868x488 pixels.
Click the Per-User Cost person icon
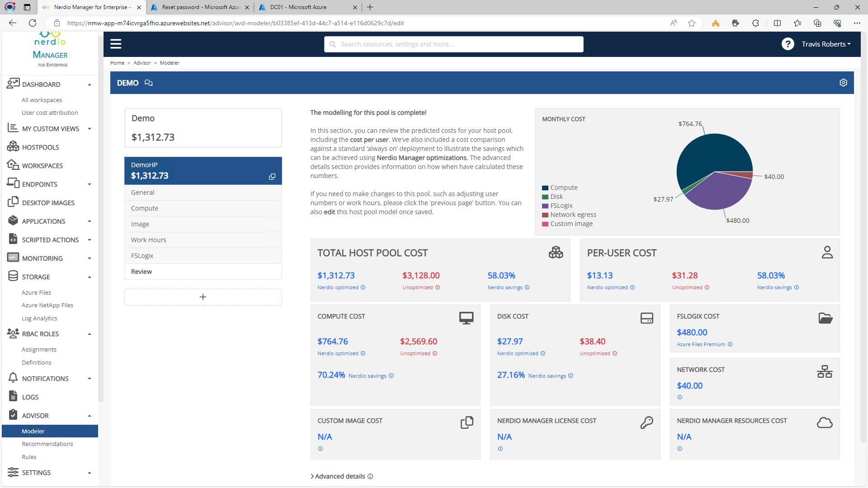[827, 252]
